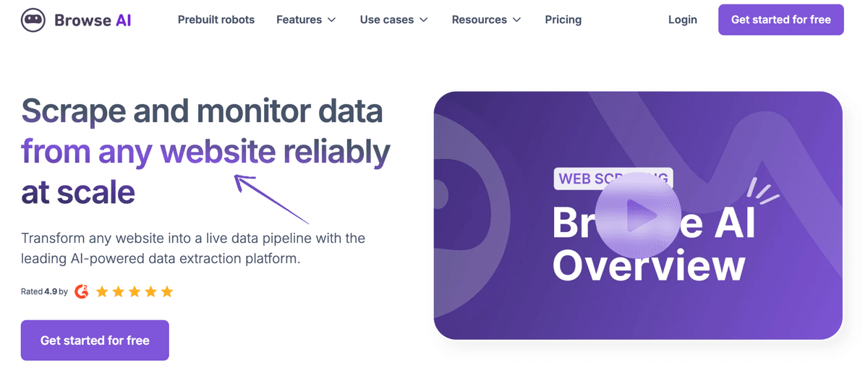Open the Prebuilt robots page
The height and width of the screenshot is (381, 868).
click(x=216, y=20)
